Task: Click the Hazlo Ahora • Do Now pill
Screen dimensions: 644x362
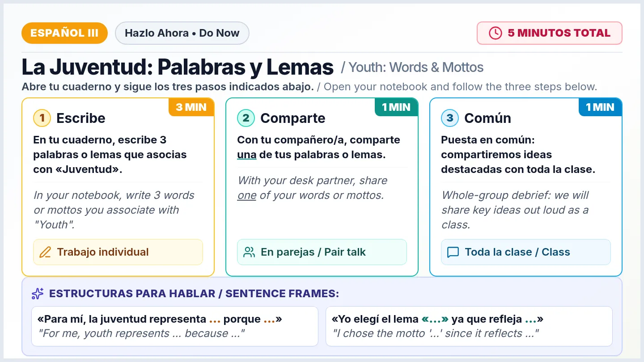Action: click(x=182, y=33)
